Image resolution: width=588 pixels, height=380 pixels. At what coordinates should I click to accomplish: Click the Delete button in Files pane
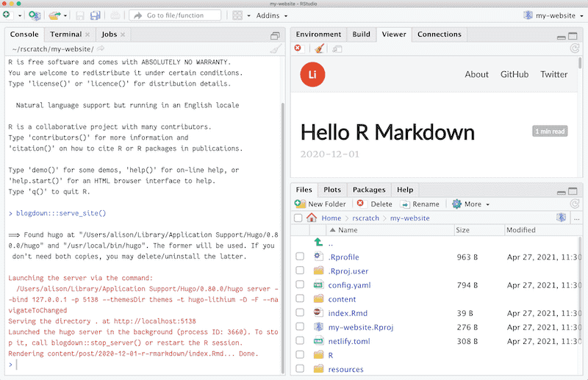[x=374, y=204]
